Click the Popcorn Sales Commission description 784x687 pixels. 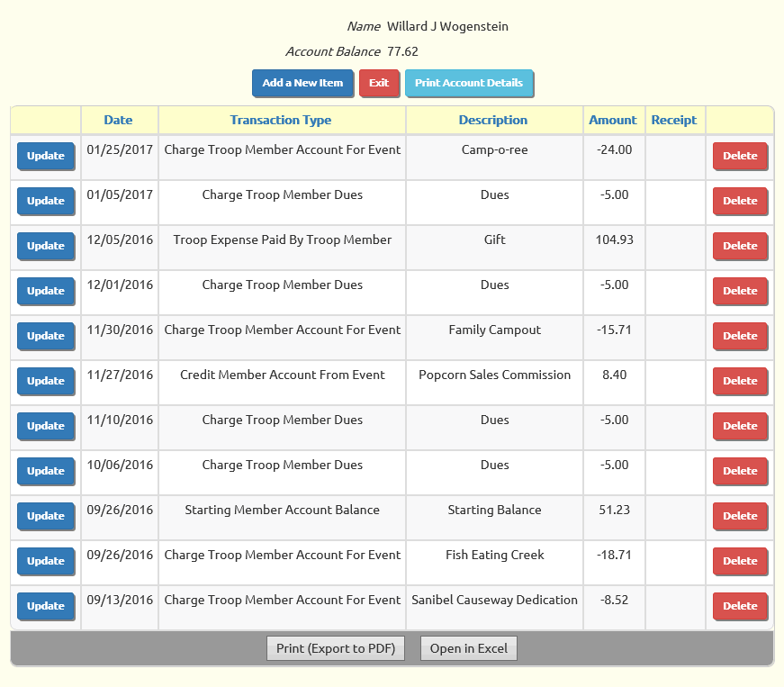coord(494,375)
